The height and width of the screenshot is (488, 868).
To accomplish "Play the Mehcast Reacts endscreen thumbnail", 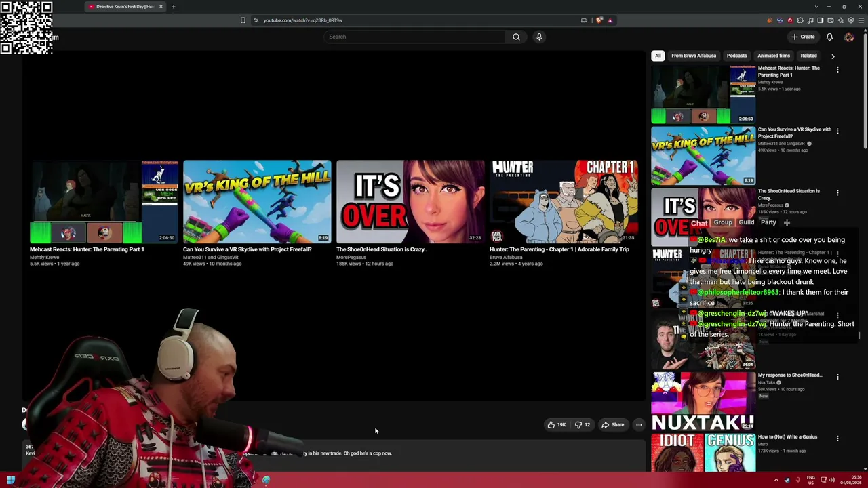I will point(104,201).
